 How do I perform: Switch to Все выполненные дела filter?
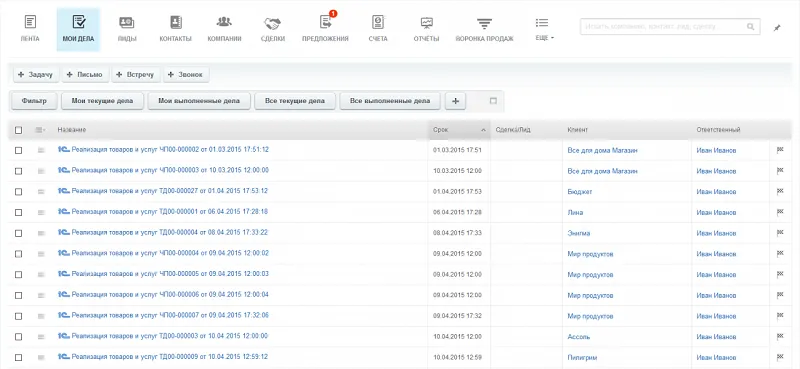pyautogui.click(x=390, y=101)
